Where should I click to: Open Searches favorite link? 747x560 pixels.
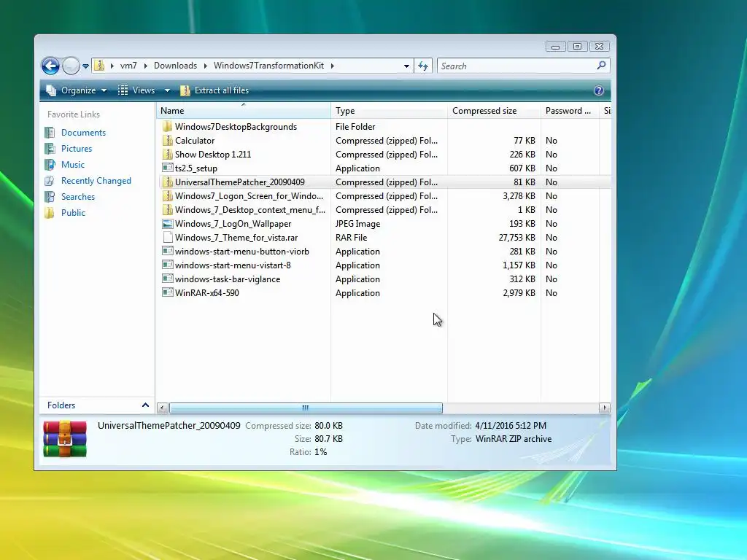(x=77, y=197)
